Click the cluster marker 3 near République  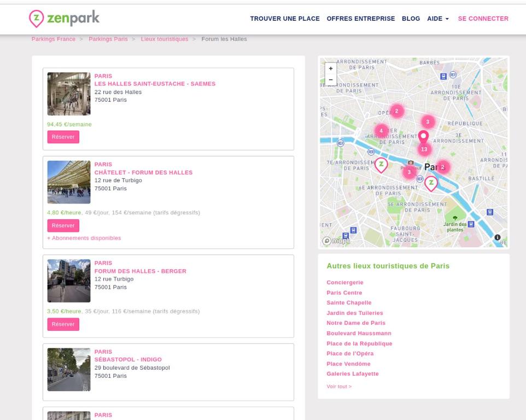428,122
